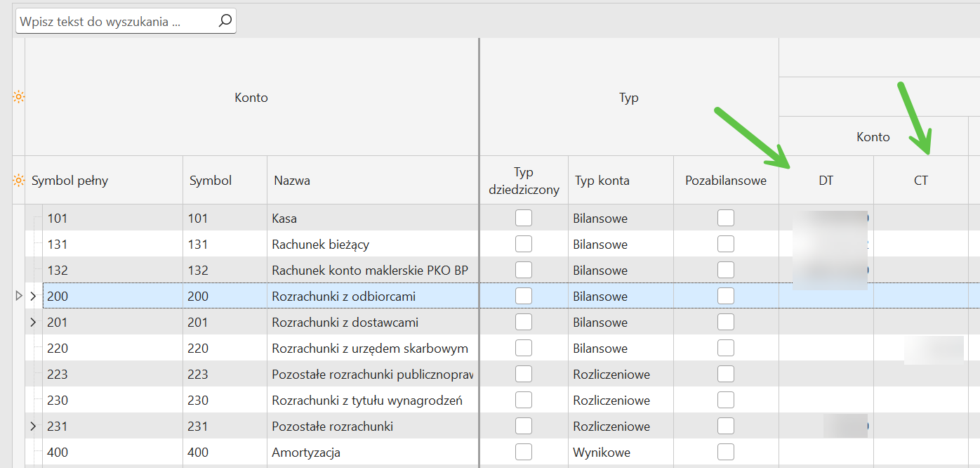Sort by the Symbol pełny column header
Image resolution: width=980 pixels, height=468 pixels.
click(x=70, y=181)
